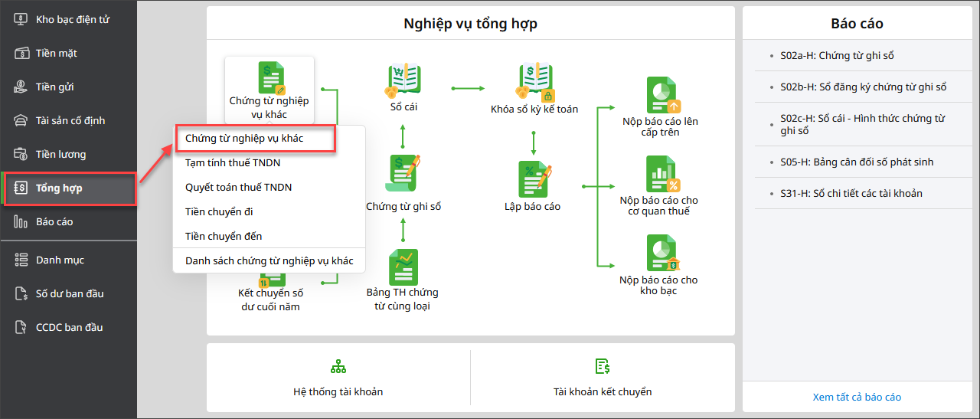Image resolution: width=980 pixels, height=419 pixels.
Task: Open the Lập báo cáo icon
Action: tap(534, 179)
